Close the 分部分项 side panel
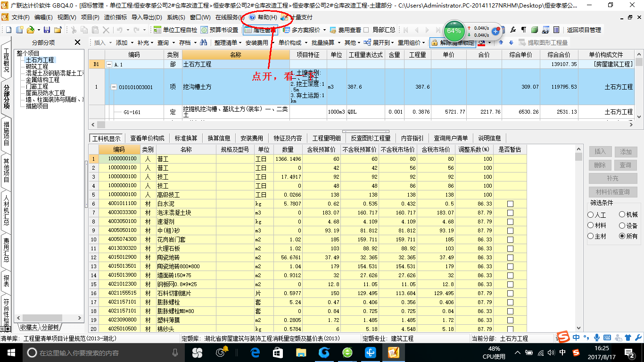644x362 pixels. pyautogui.click(x=78, y=42)
